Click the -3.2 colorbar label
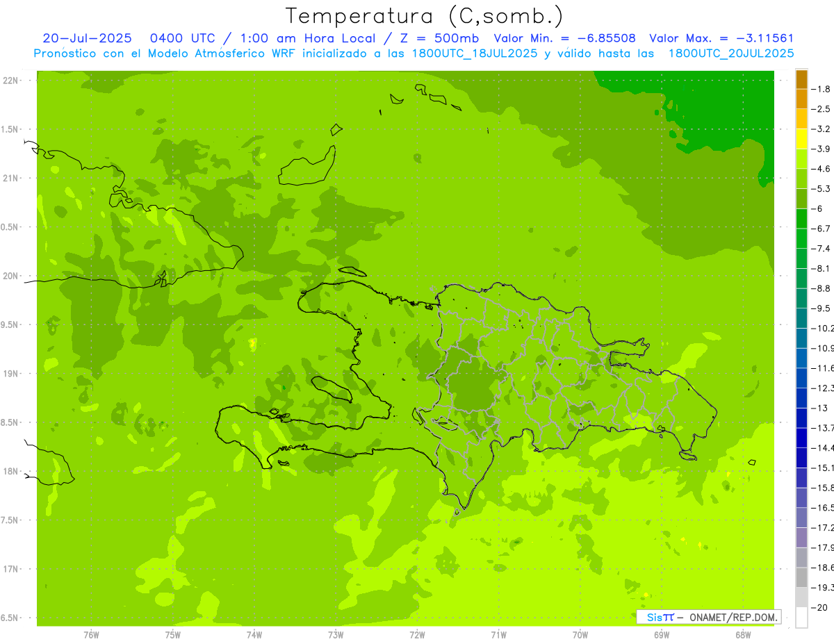This screenshot has height=644, width=834. coord(822,129)
